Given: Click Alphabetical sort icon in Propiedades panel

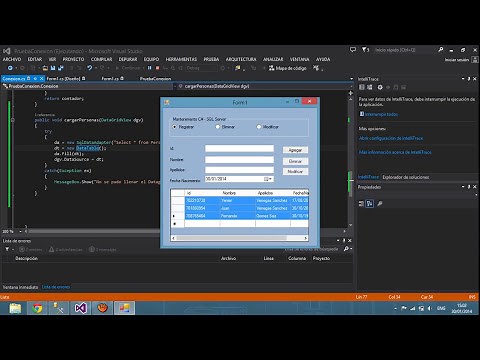Looking at the screenshot, I should click(x=370, y=203).
